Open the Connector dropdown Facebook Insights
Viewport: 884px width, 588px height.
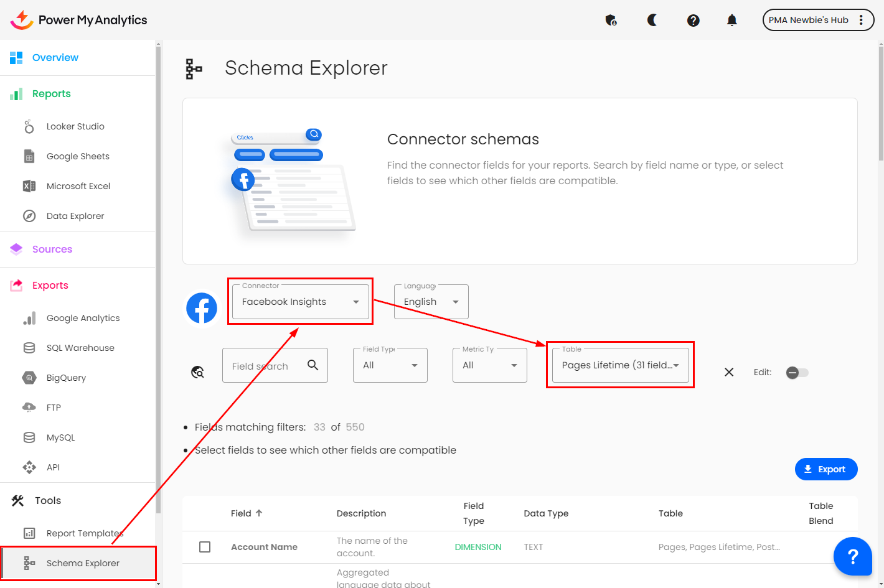[x=301, y=302]
